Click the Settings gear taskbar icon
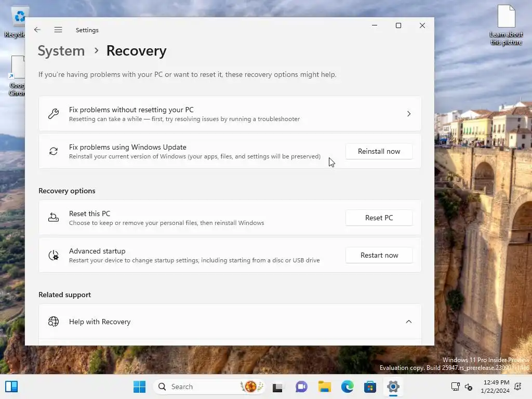 pos(393,387)
